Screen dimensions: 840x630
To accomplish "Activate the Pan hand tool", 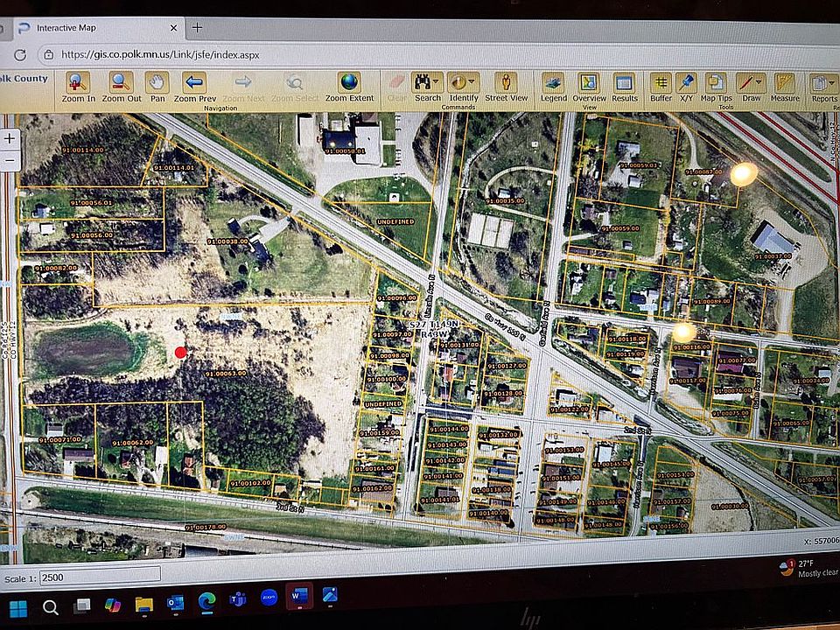I will (157, 87).
